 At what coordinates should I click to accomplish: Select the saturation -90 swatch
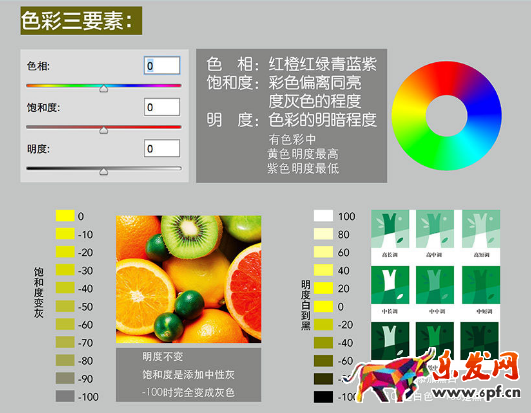(65, 378)
